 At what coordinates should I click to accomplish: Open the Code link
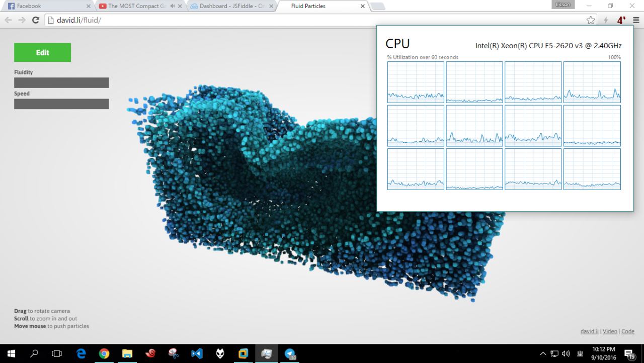(627, 331)
